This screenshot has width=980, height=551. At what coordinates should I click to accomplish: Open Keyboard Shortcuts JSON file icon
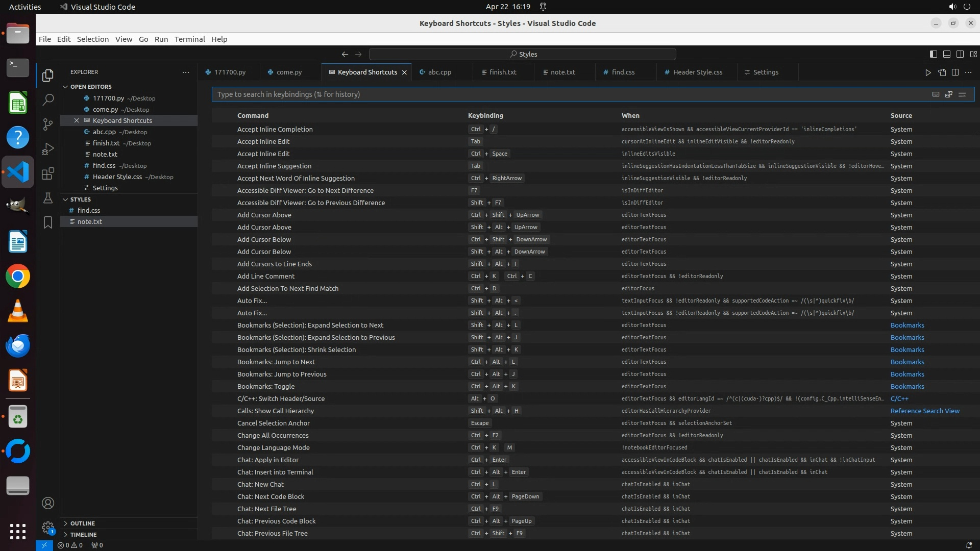(942, 72)
